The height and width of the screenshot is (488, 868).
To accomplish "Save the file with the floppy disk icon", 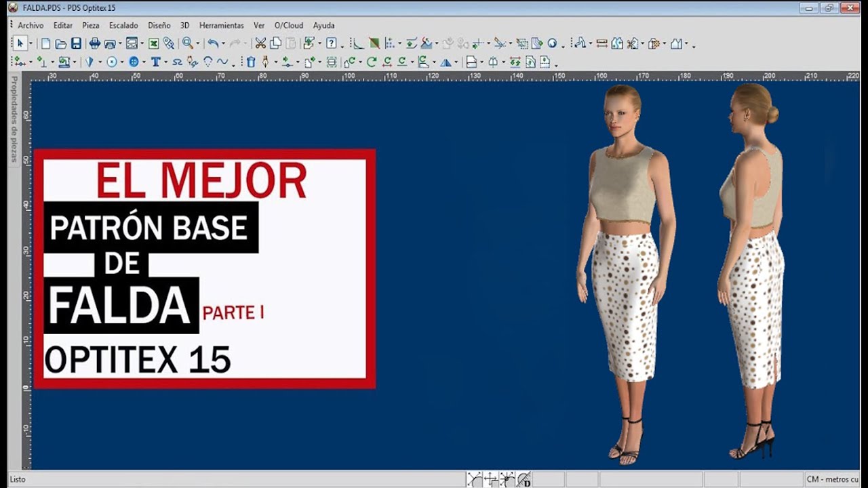I will tap(76, 43).
